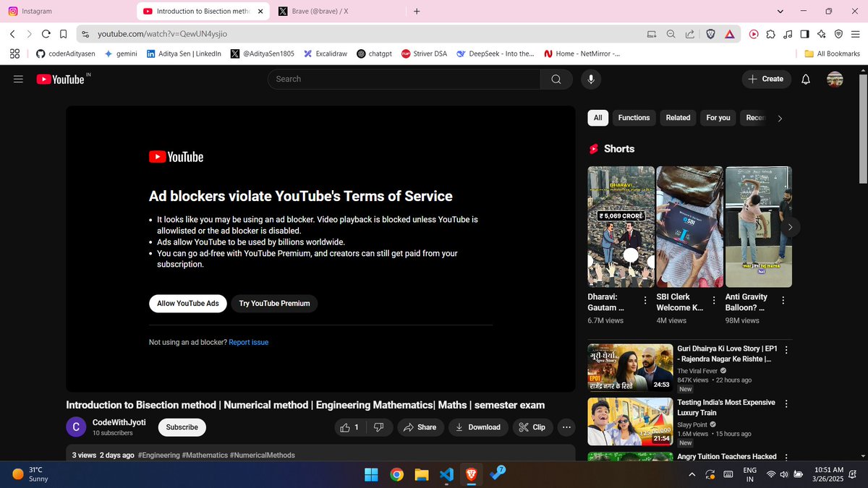Image resolution: width=868 pixels, height=488 pixels.
Task: Open Chrome from the taskbar
Action: 396,474
